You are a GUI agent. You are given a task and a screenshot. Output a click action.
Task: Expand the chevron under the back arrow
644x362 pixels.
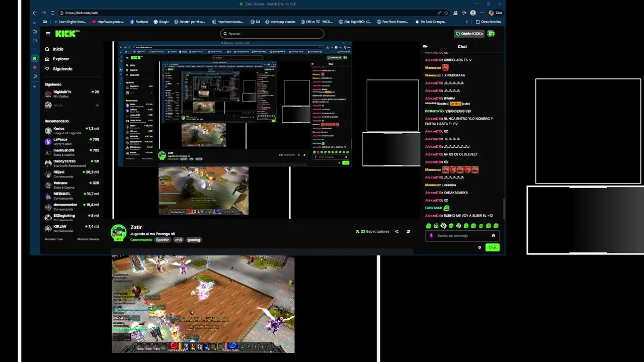click(x=35, y=23)
